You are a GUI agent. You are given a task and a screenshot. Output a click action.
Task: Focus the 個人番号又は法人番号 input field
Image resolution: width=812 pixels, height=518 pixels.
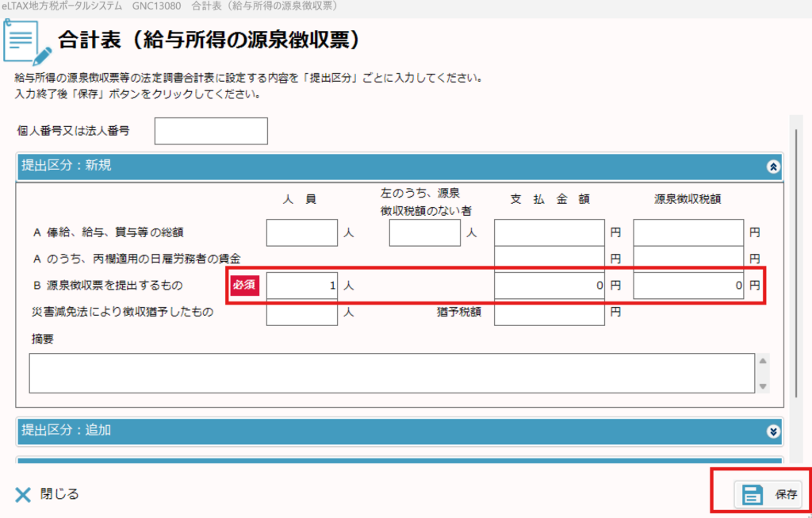[211, 131]
